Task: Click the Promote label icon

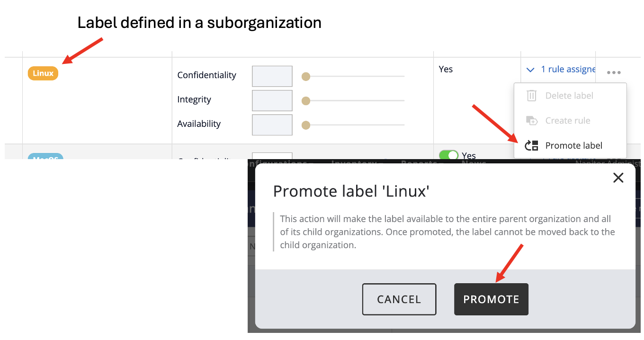Action: 532,146
